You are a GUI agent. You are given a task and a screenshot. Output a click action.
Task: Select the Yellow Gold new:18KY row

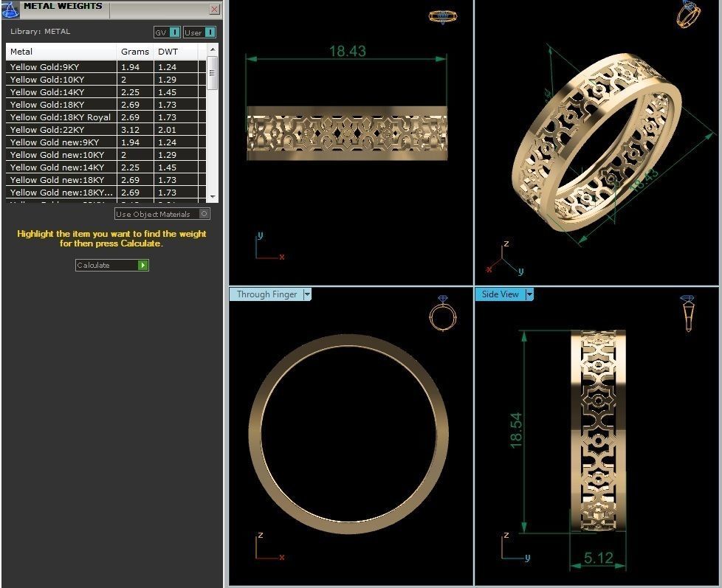tap(106, 180)
